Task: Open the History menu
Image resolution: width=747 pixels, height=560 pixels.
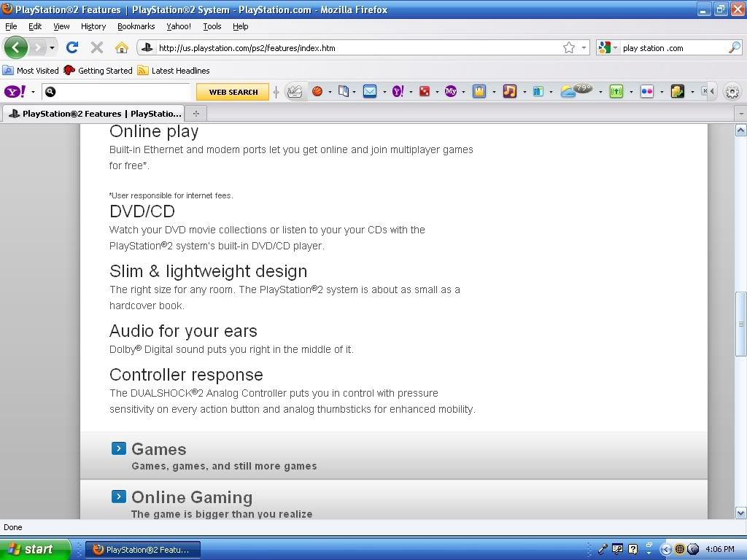Action: click(x=93, y=26)
